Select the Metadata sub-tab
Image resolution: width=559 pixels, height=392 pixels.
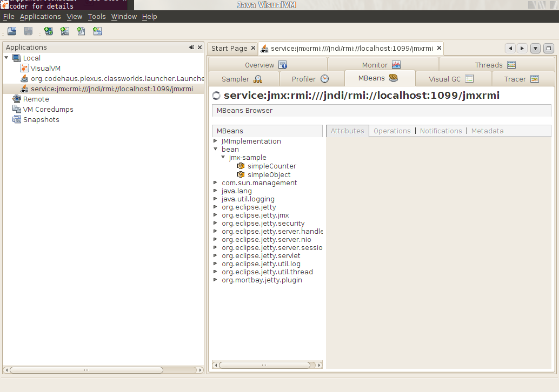tap(487, 131)
